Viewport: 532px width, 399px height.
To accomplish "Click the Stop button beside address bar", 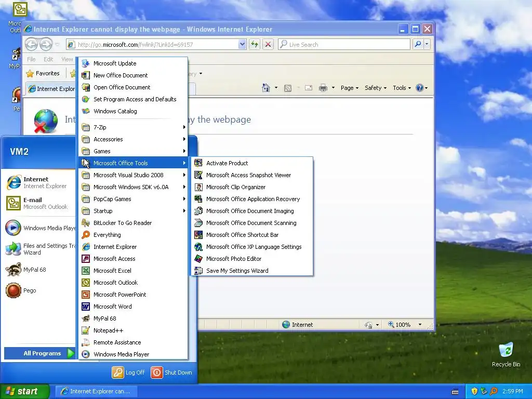I will click(268, 45).
